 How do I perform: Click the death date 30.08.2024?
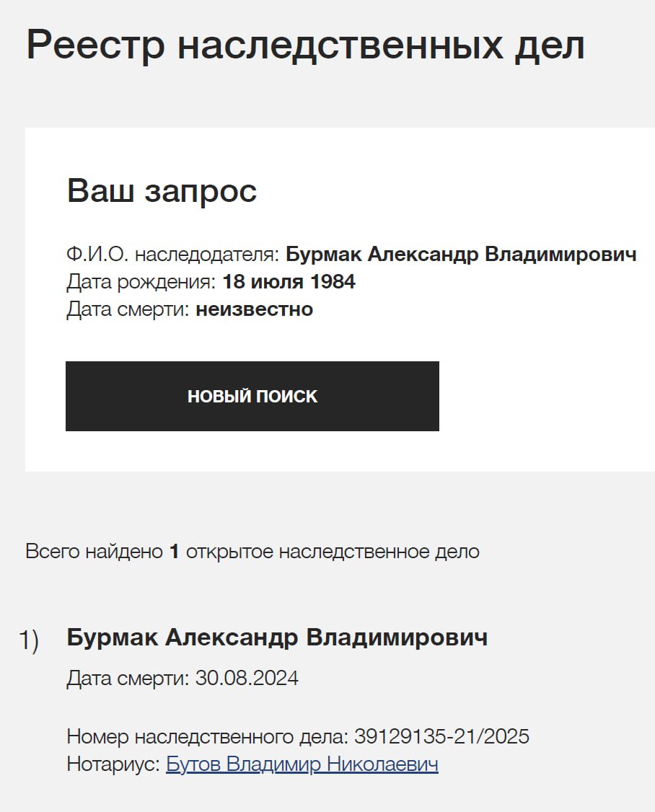pyautogui.click(x=247, y=679)
